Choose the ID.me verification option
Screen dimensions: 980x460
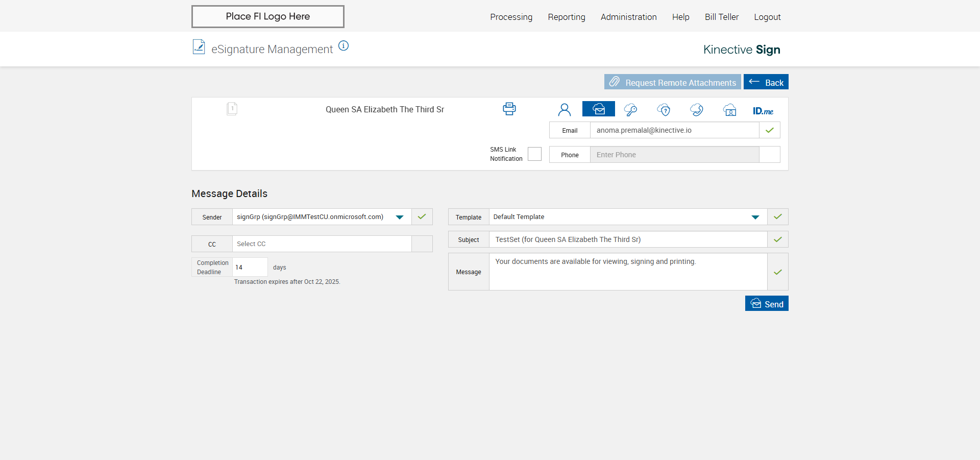pos(763,111)
